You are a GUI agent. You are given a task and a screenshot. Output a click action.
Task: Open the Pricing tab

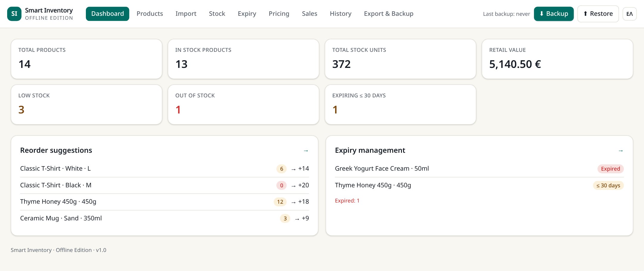point(279,14)
